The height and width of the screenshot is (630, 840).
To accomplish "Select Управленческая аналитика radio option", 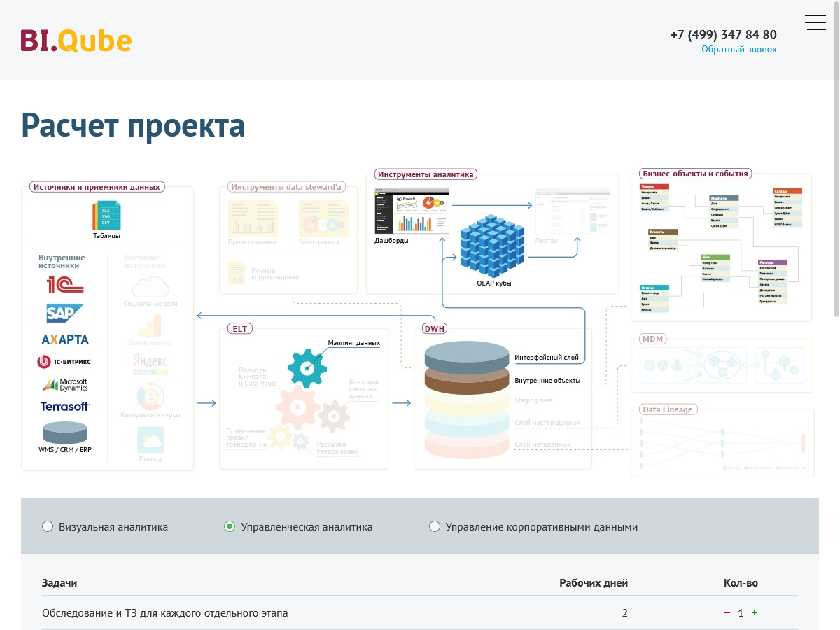I will tap(230, 526).
